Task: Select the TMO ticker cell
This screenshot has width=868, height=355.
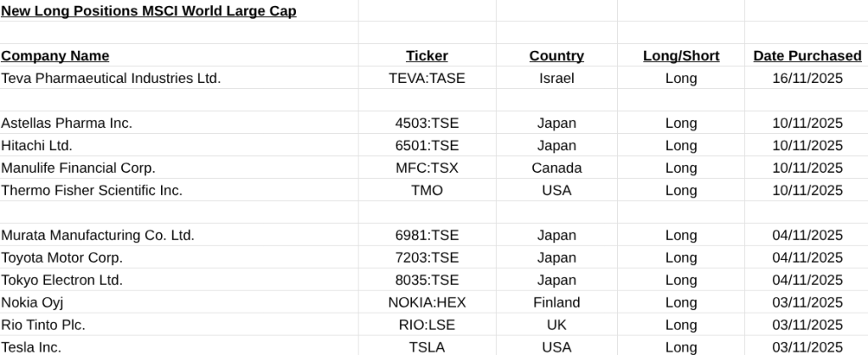Action: pos(426,191)
